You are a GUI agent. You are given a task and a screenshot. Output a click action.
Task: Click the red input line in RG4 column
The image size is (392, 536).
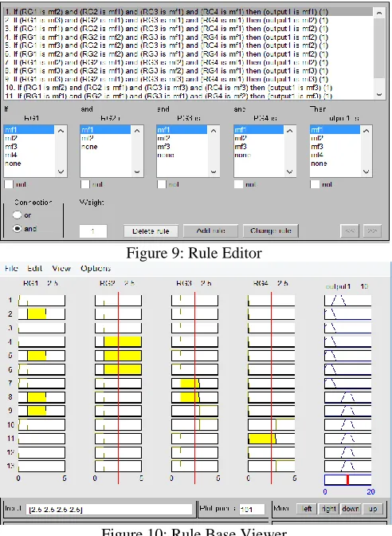(272, 388)
